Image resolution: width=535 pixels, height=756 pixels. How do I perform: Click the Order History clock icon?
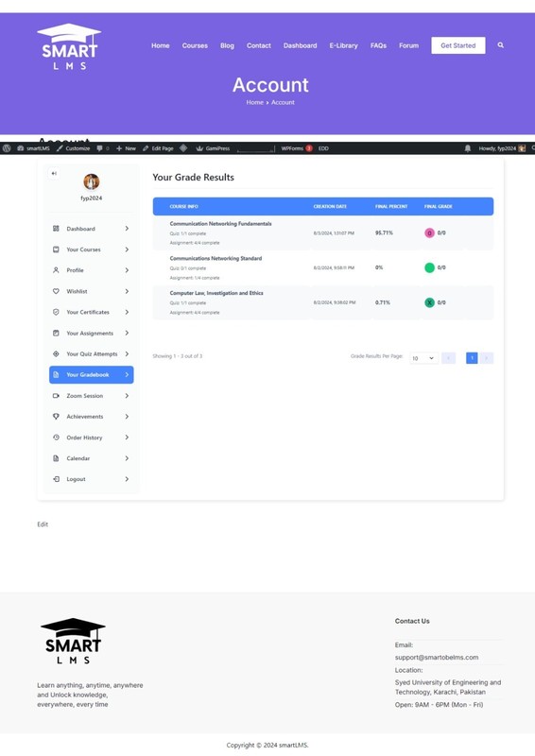(x=56, y=438)
